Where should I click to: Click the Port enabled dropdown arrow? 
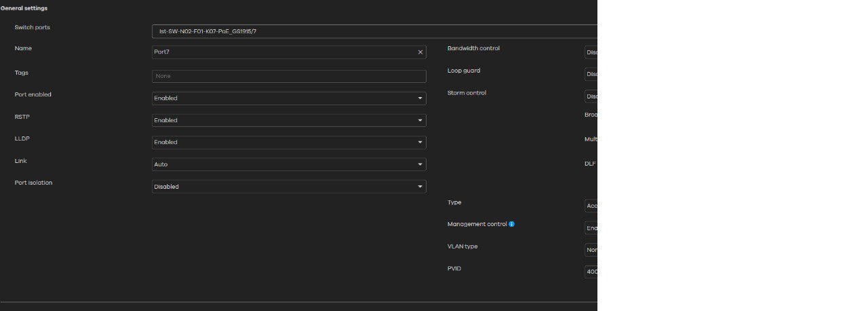[420, 98]
